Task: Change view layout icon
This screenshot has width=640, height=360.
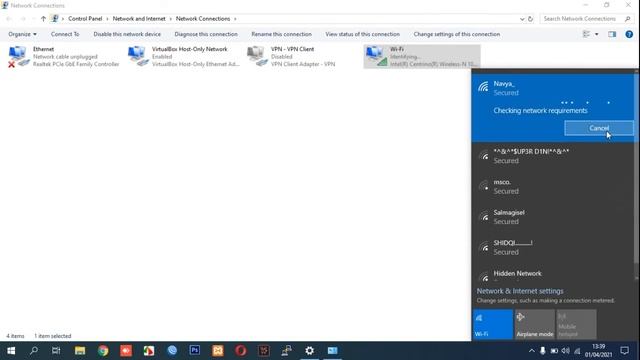Action: coord(586,34)
